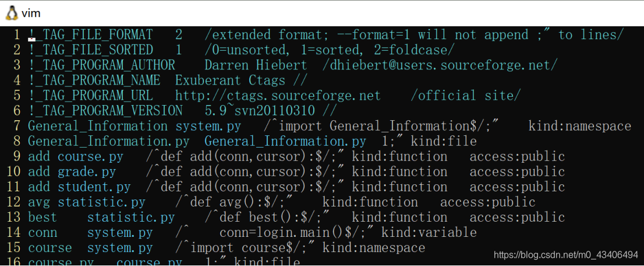Viewport: 644px width, 266px height.
Task: Click the best tag on line 13
Action: pyautogui.click(x=43, y=218)
